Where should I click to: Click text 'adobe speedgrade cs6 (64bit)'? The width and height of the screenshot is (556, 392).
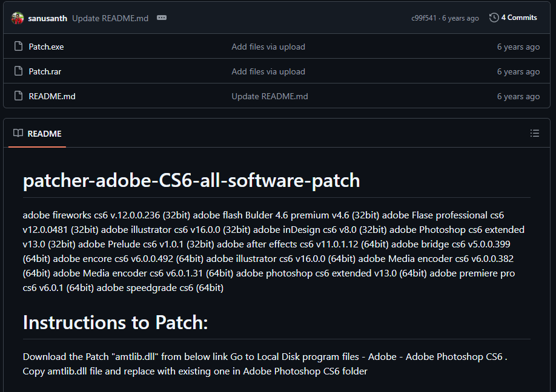coord(160,288)
